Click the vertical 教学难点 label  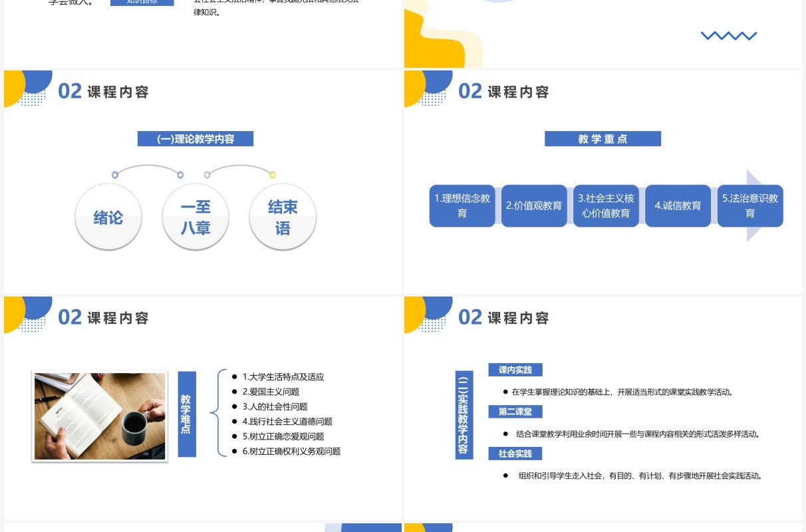(x=187, y=414)
